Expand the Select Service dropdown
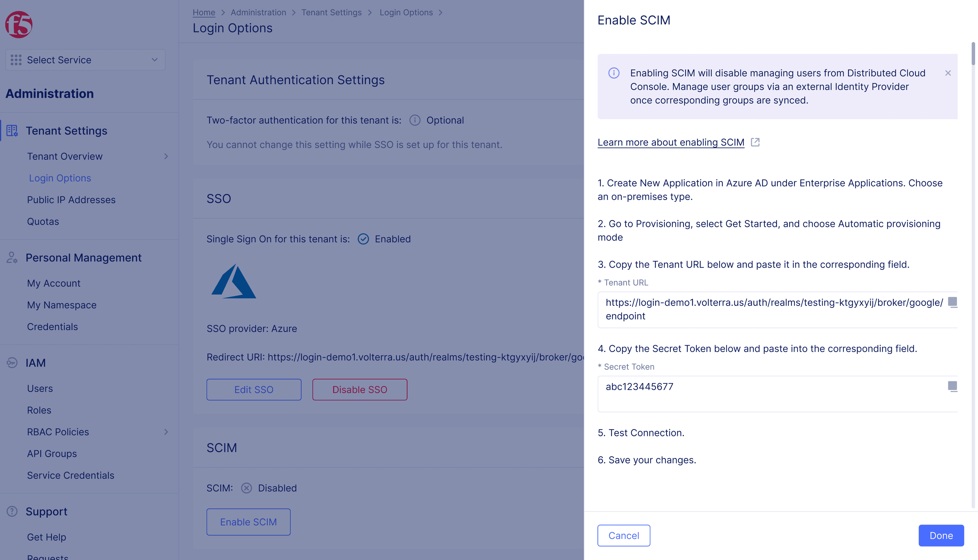978x560 pixels. pyautogui.click(x=85, y=60)
